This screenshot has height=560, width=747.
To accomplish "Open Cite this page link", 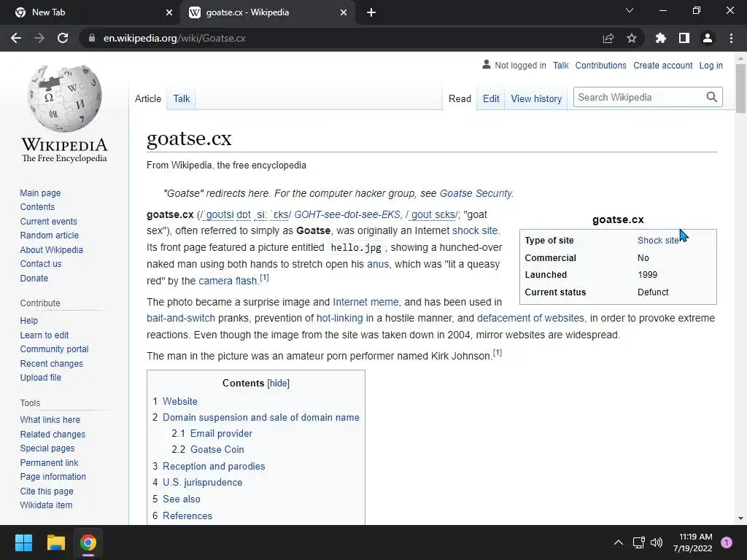I will coord(47,491).
